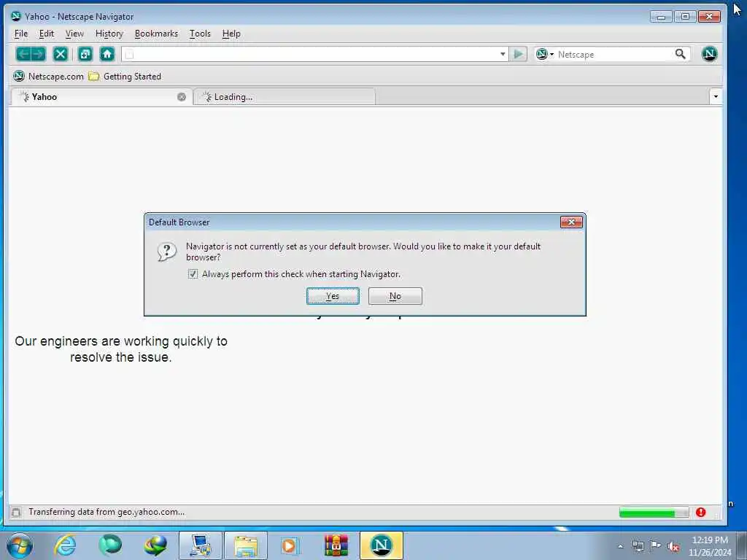Screen dimensions: 747x560
Task: Close the Yahoo tab
Action: (x=182, y=97)
